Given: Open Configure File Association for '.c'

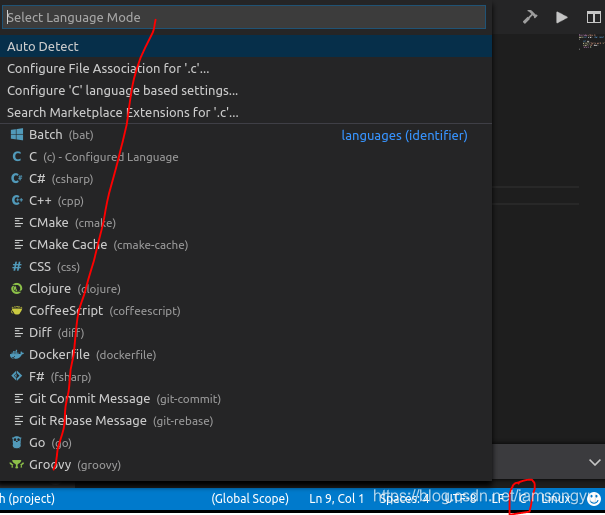Looking at the screenshot, I should [246, 69].
